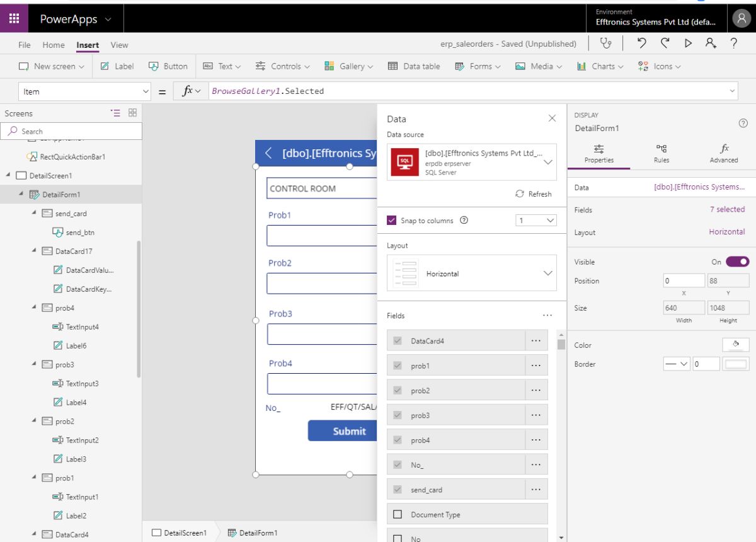Open the color fill picker

point(735,345)
